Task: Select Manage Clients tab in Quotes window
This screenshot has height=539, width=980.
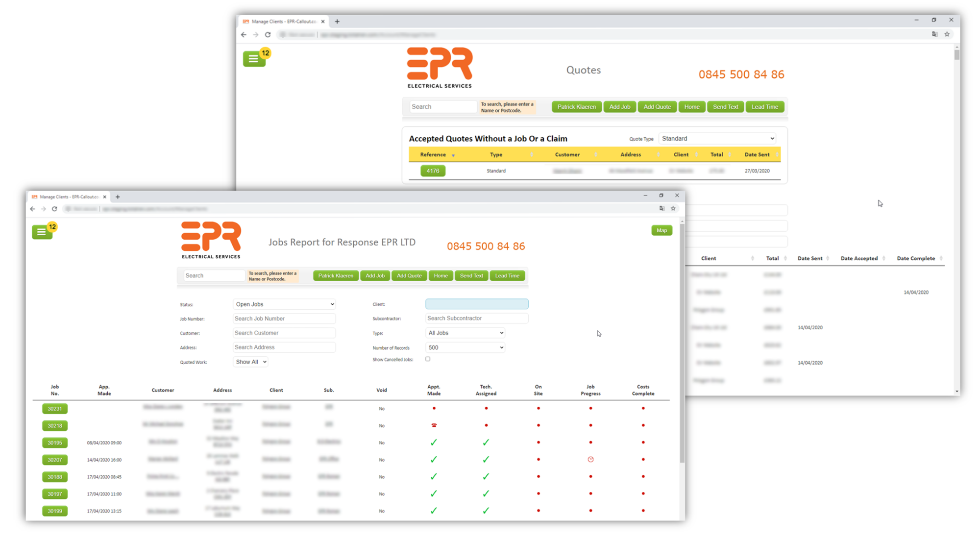Action: 284,22
